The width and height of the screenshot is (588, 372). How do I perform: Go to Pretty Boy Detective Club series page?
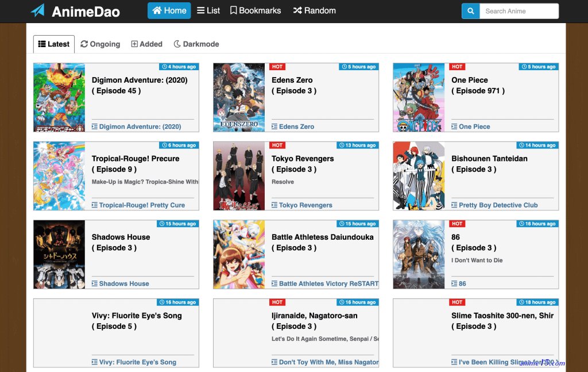(498, 205)
